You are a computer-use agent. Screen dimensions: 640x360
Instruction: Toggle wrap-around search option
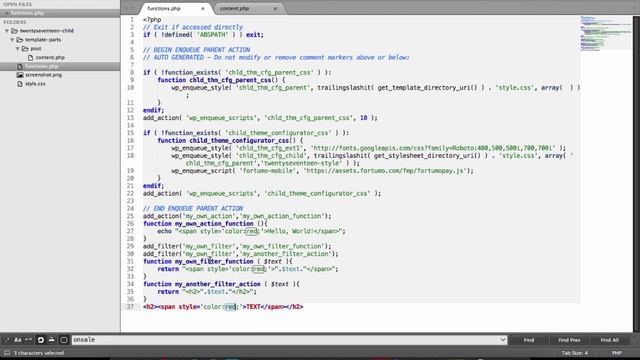coord(40,340)
